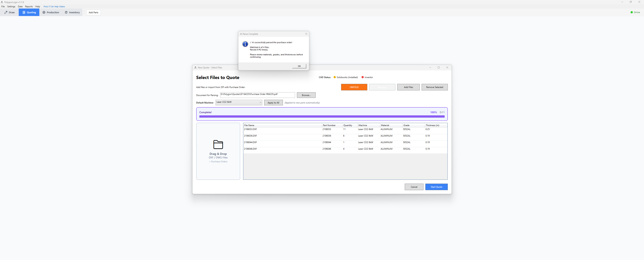The height and width of the screenshot is (260, 644).
Task: Click OK in AI Parse dialog
Action: [299, 66]
